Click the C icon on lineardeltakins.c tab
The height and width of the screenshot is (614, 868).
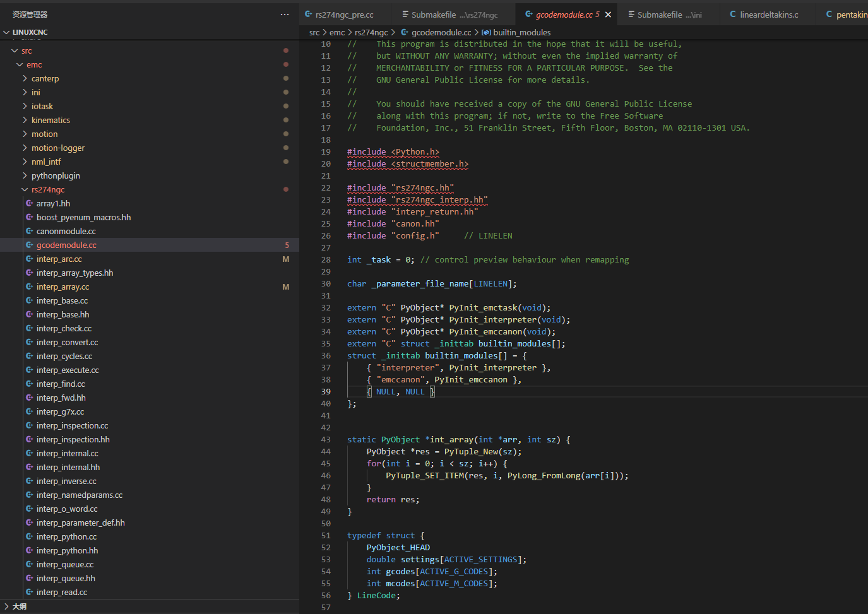coord(733,15)
